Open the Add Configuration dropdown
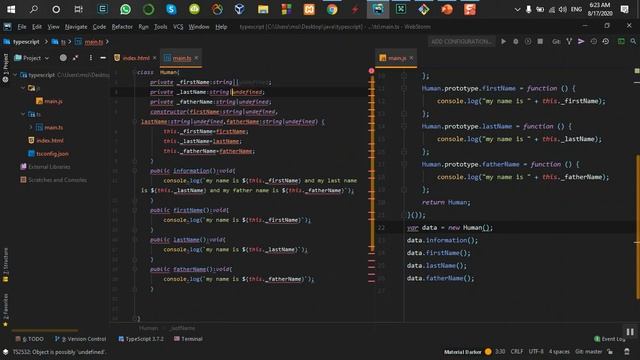640x360 pixels. coord(461,41)
